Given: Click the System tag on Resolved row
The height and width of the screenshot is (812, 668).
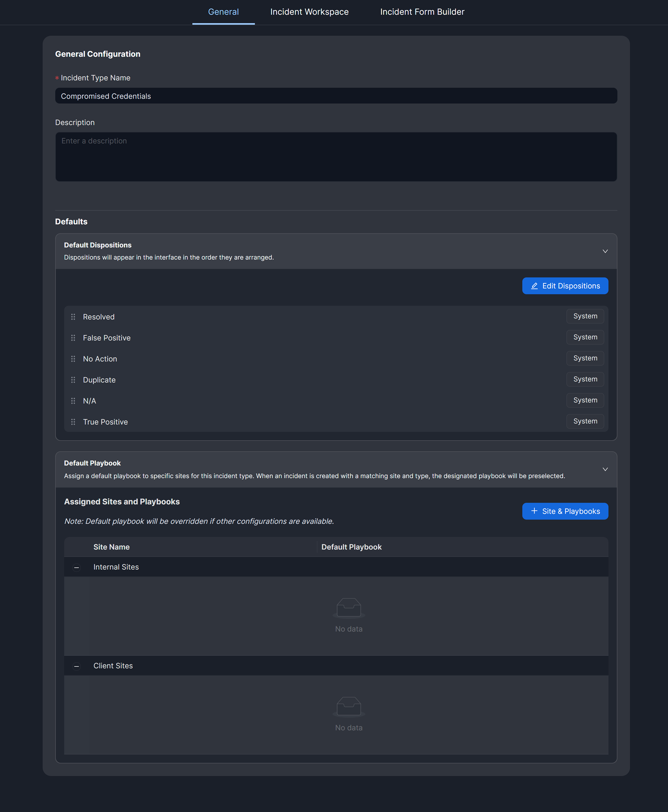Looking at the screenshot, I should tap(585, 316).
